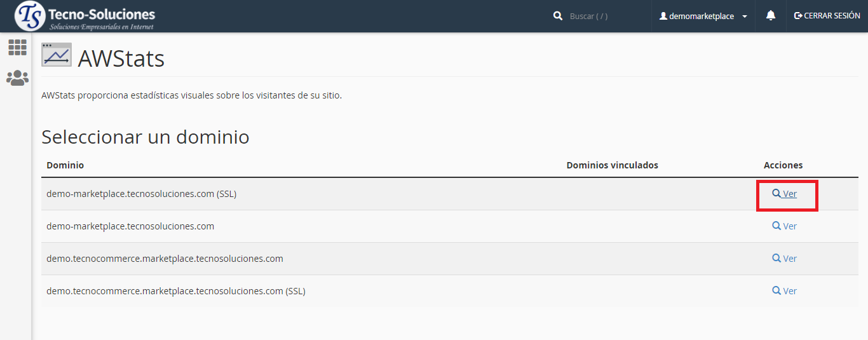This screenshot has width=868, height=340.
Task: Open Ver link for demo-marketplace non-SSL domain
Action: (x=789, y=226)
